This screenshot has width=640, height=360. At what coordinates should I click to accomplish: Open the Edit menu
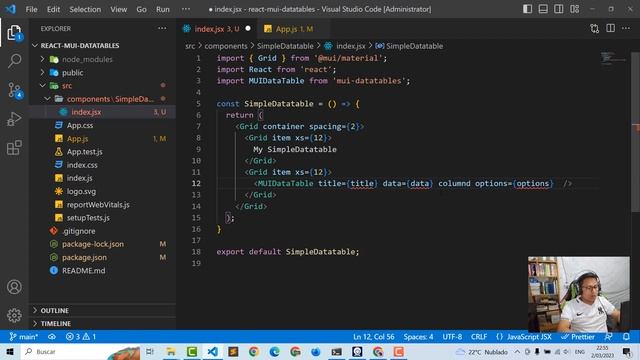click(53, 9)
